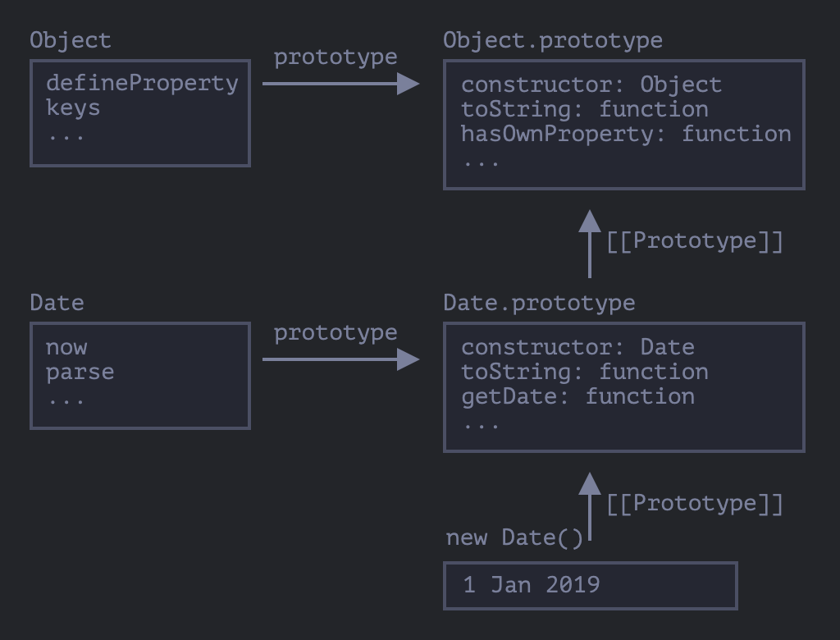Click the ellipsis in the Date.prototype box
The image size is (840, 640).
481,424
